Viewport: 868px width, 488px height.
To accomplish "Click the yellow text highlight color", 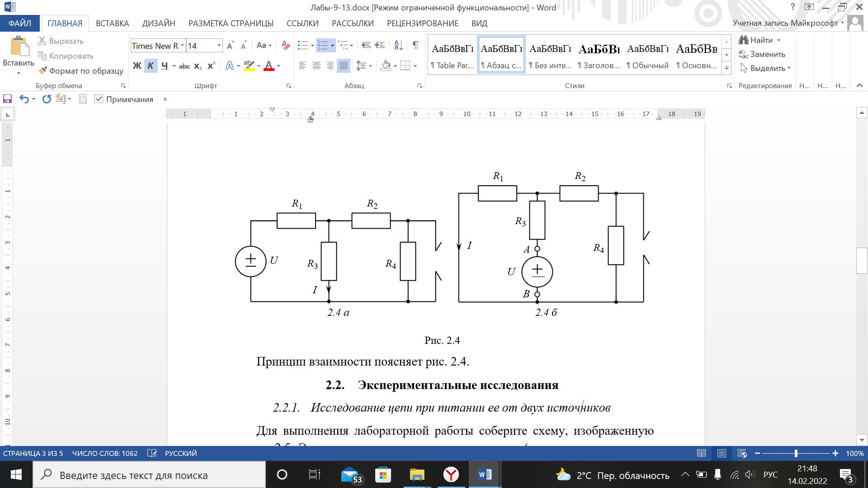I will click(x=249, y=66).
